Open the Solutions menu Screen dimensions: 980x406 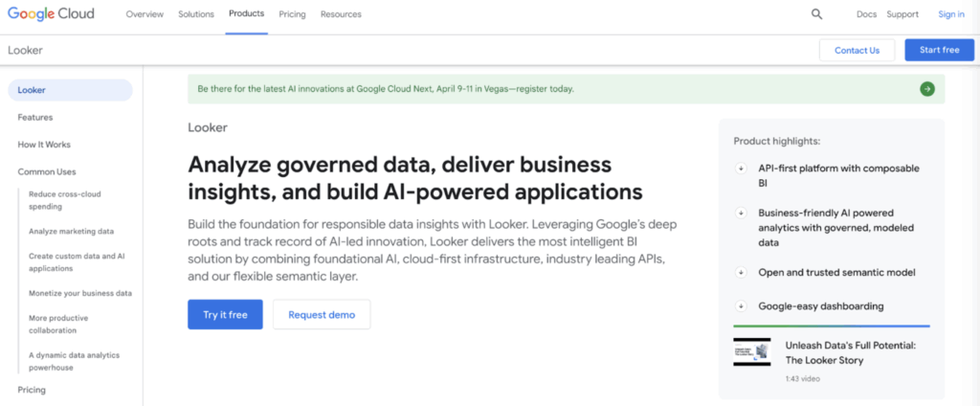click(195, 14)
